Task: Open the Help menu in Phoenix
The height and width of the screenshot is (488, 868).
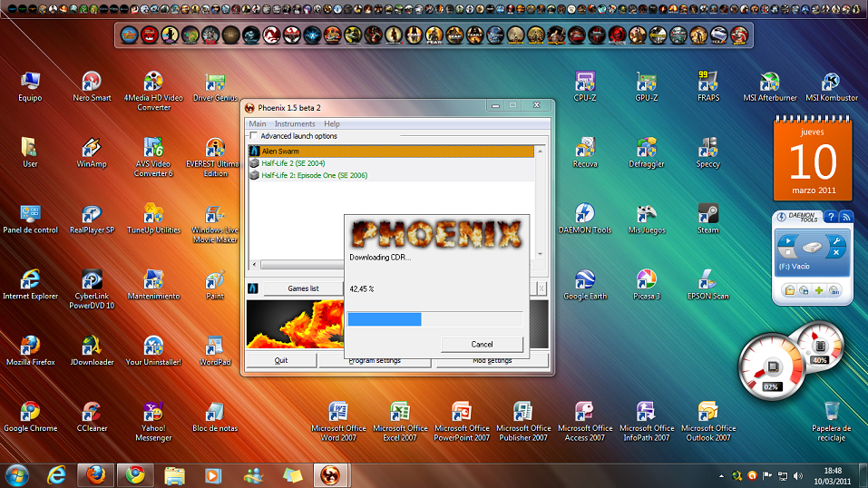Action: pyautogui.click(x=332, y=123)
